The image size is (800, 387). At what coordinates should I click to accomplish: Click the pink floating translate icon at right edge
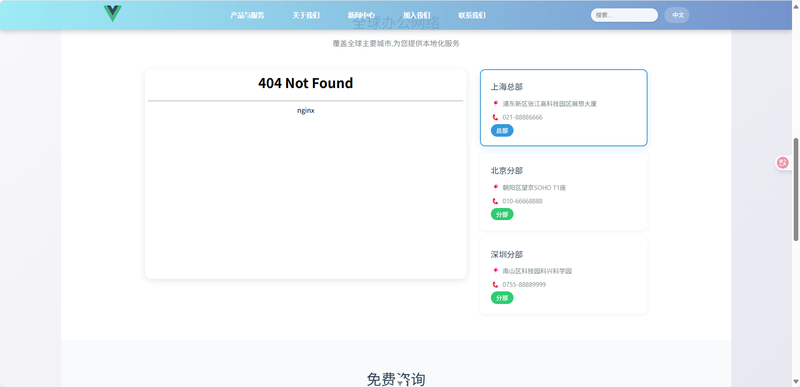pos(783,163)
